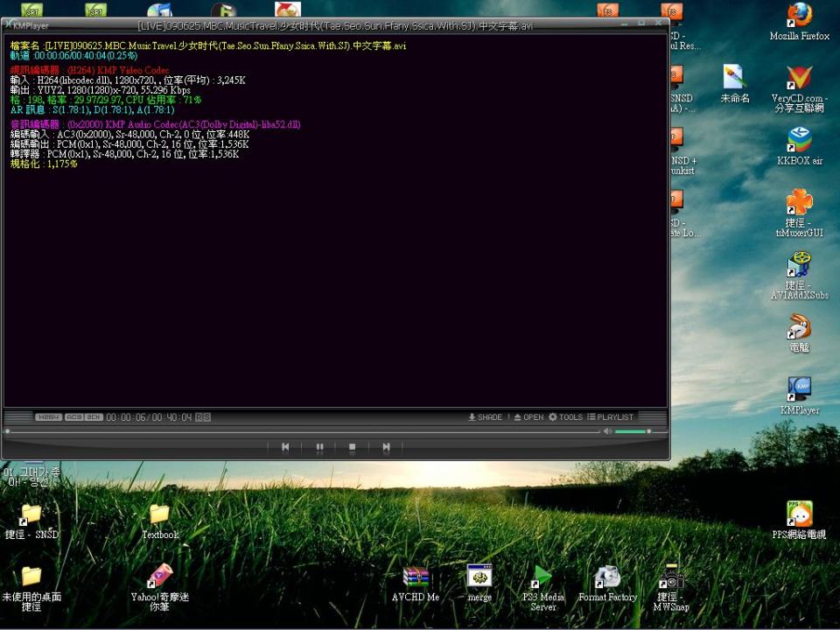Open the TOOLS menu in KMPlayer
840x630 pixels.
tap(565, 417)
